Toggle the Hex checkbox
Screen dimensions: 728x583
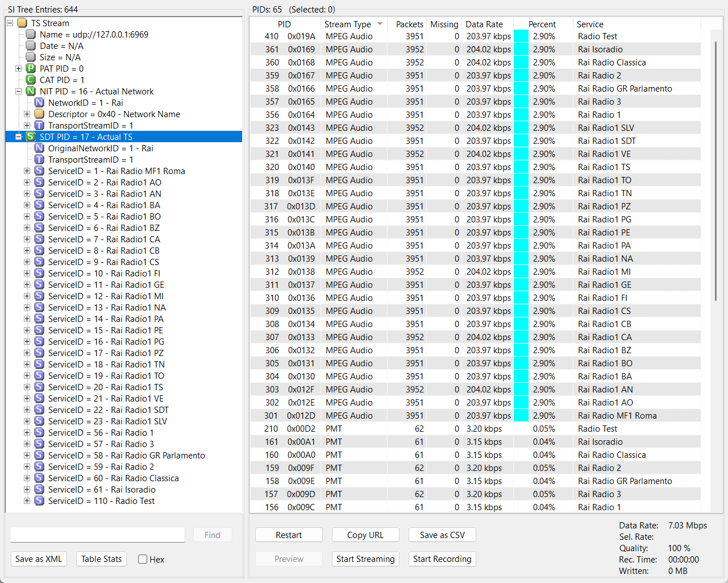click(143, 559)
